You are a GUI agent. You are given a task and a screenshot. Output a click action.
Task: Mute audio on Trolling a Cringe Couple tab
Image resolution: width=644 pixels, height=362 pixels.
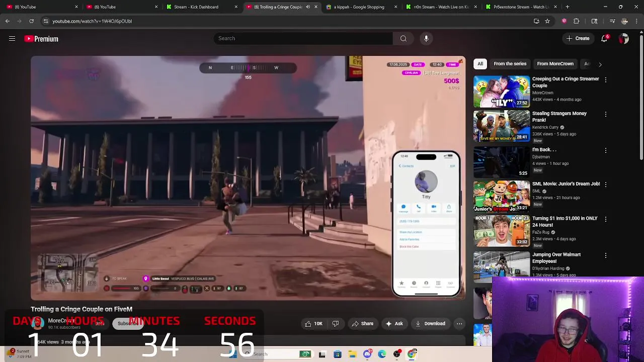pos(308,7)
